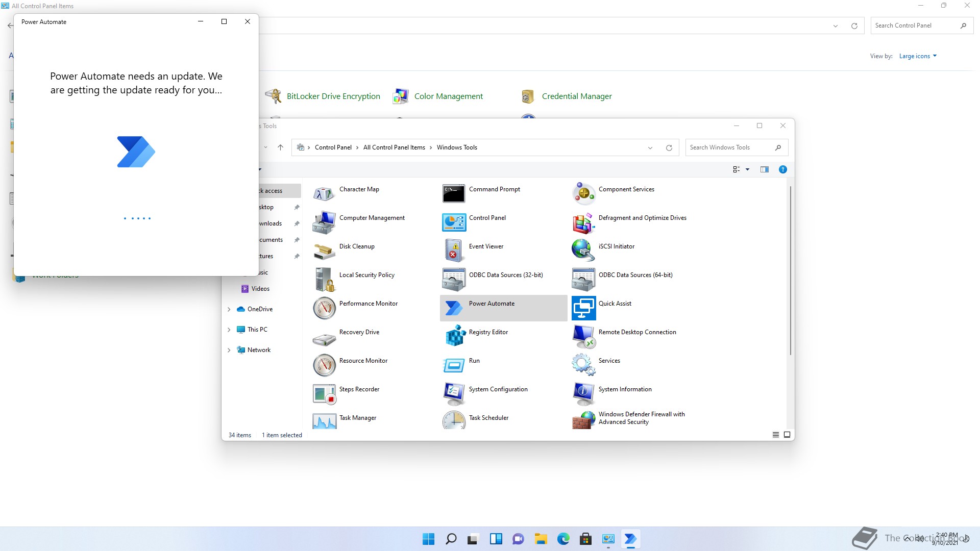This screenshot has width=980, height=551.
Task: Expand This PC in navigation pane
Action: (x=229, y=330)
